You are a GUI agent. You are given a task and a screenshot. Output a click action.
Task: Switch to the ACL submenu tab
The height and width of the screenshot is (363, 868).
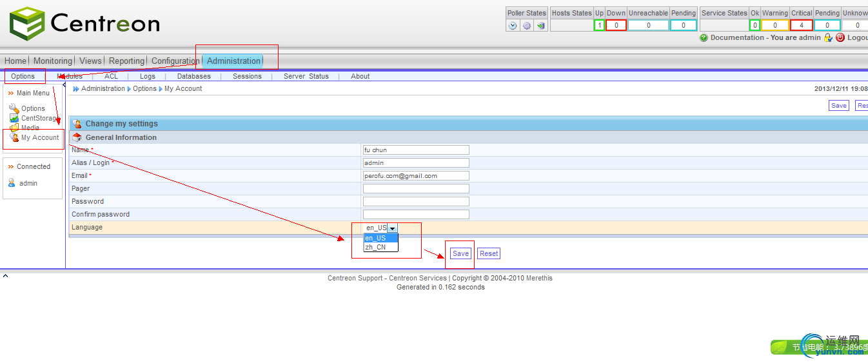tap(112, 76)
